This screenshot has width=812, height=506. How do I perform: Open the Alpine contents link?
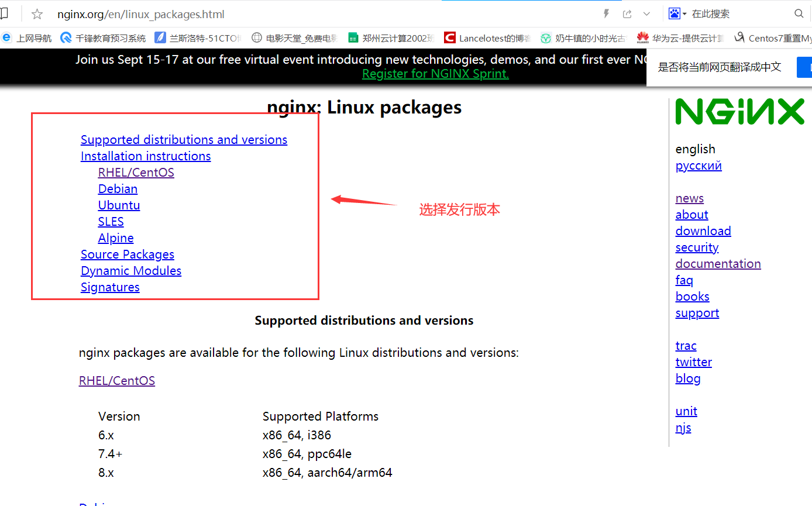pos(116,238)
